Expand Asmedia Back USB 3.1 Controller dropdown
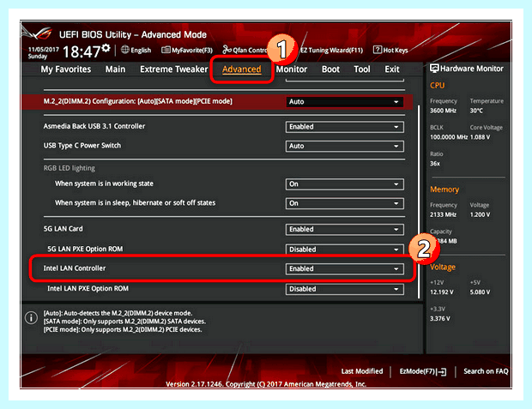The image size is (532, 409). (345, 127)
